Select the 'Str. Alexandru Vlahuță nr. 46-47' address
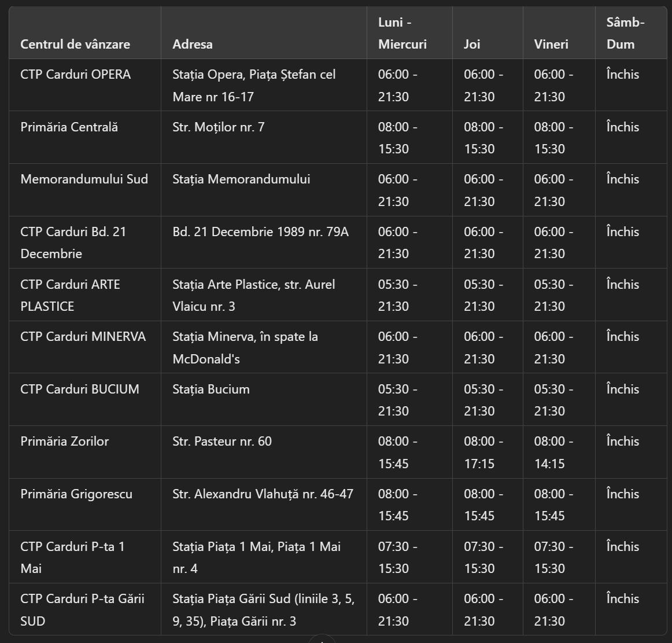The height and width of the screenshot is (643, 672). 263,494
